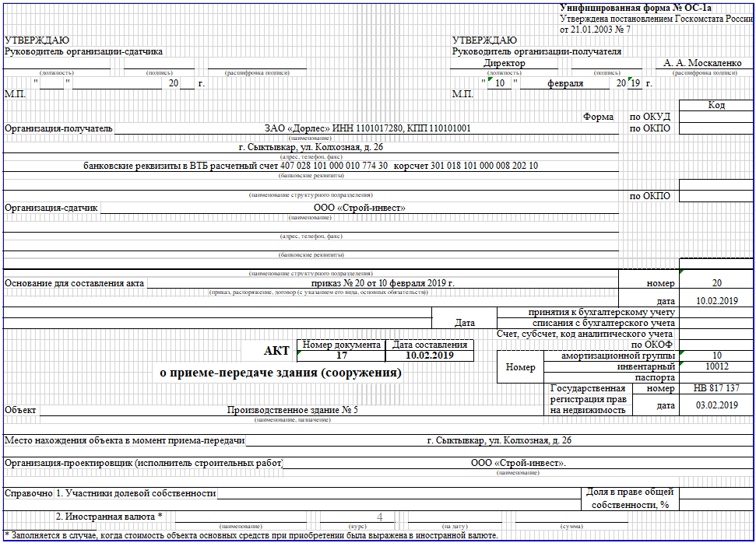The width and height of the screenshot is (756, 543).
Task: Select the "Основание для составления акта" label
Action: 74,283
